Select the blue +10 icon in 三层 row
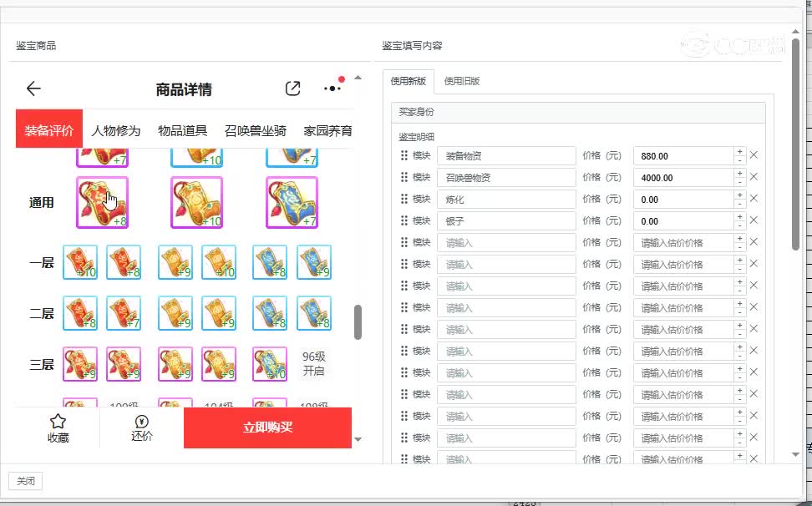The width and height of the screenshot is (812, 506). 270,364
